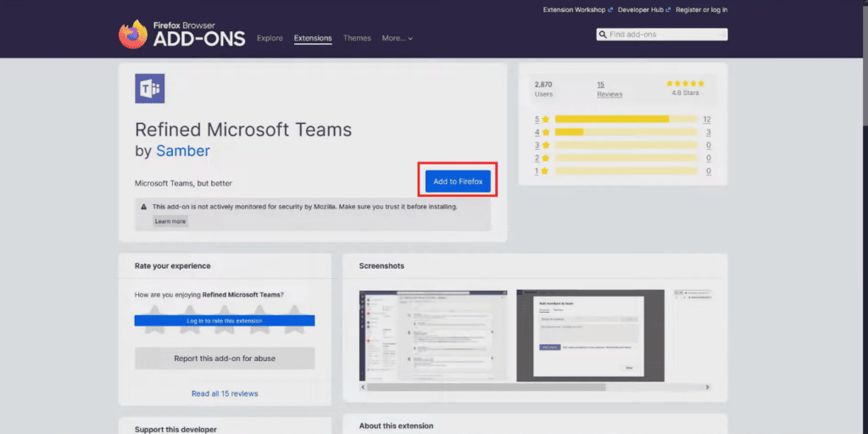Click the 3 count for four-star reviews
Screen dimensions: 868x434
[x=709, y=132]
